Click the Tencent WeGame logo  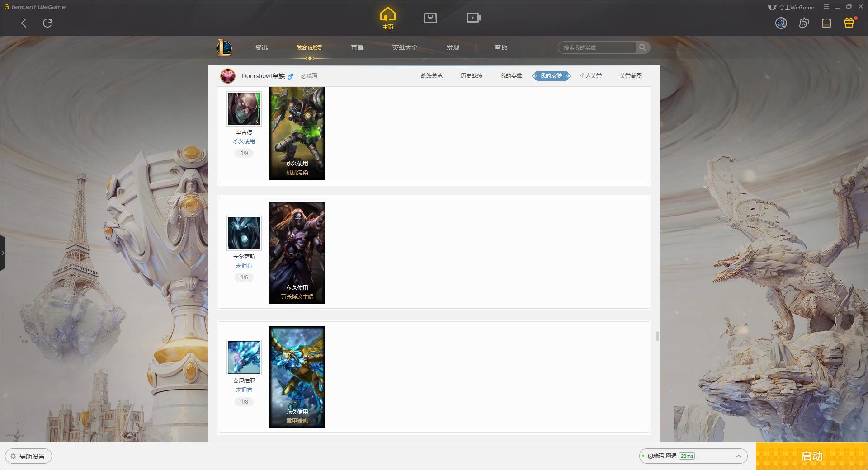point(35,7)
